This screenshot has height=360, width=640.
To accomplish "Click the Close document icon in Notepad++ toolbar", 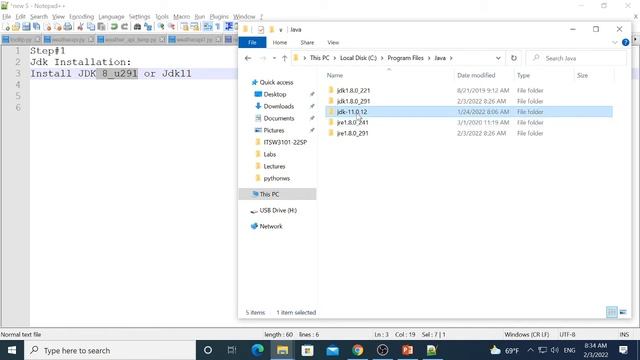I will point(48,27).
